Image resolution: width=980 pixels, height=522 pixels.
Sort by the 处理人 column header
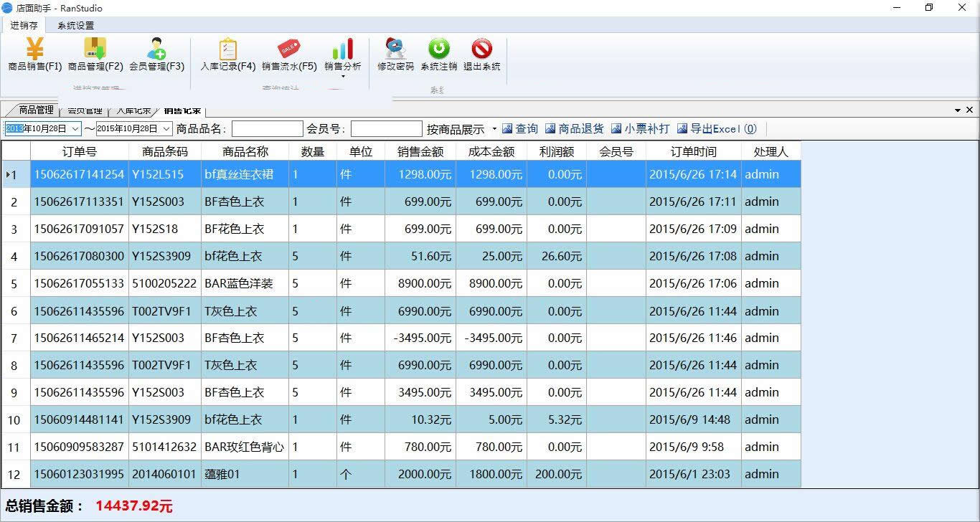point(771,151)
